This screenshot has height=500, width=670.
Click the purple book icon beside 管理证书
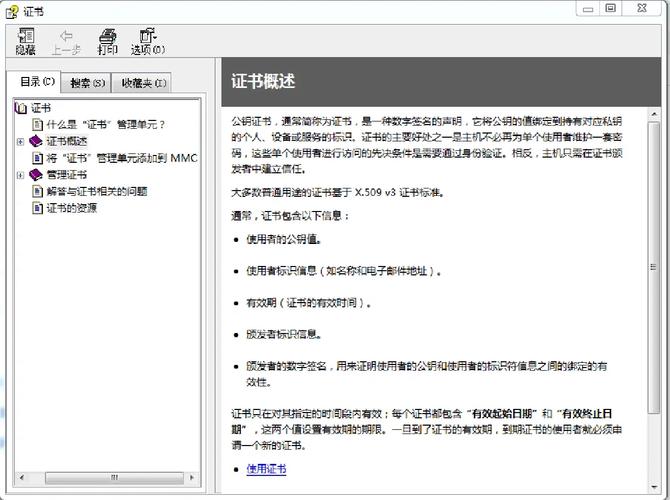[x=36, y=174]
